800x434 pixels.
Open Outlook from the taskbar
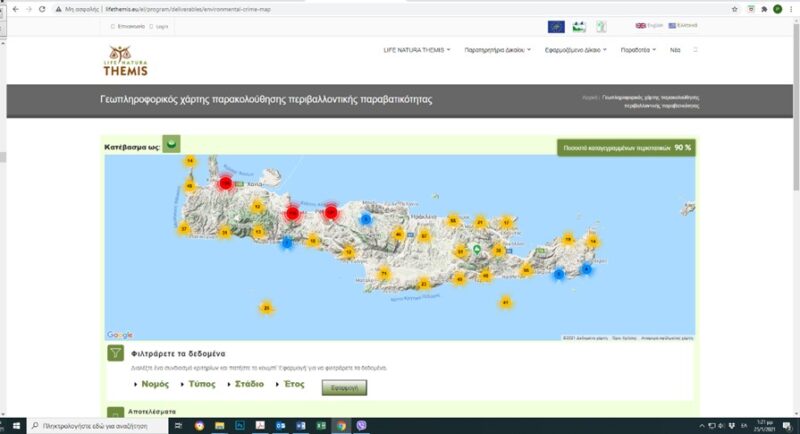pyautogui.click(x=280, y=425)
